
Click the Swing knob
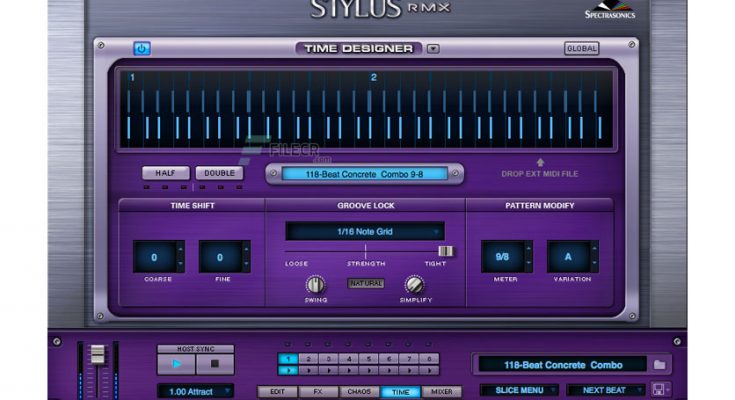tap(316, 285)
